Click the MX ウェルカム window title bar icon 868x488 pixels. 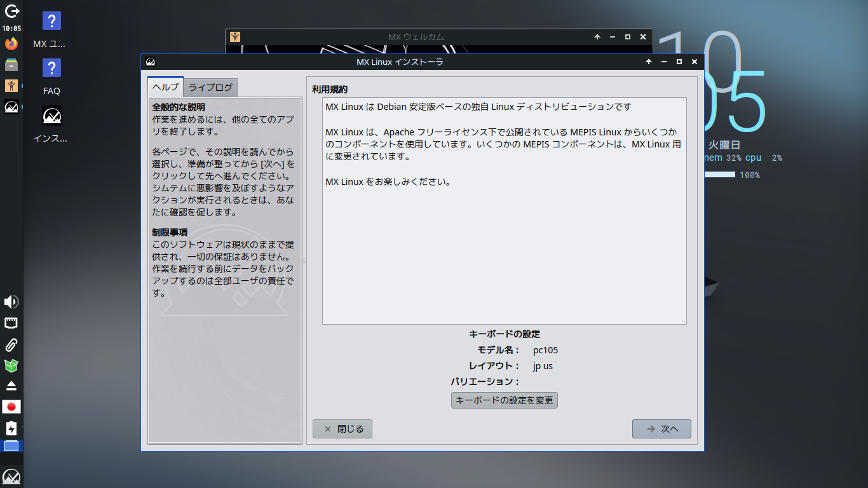click(x=235, y=37)
